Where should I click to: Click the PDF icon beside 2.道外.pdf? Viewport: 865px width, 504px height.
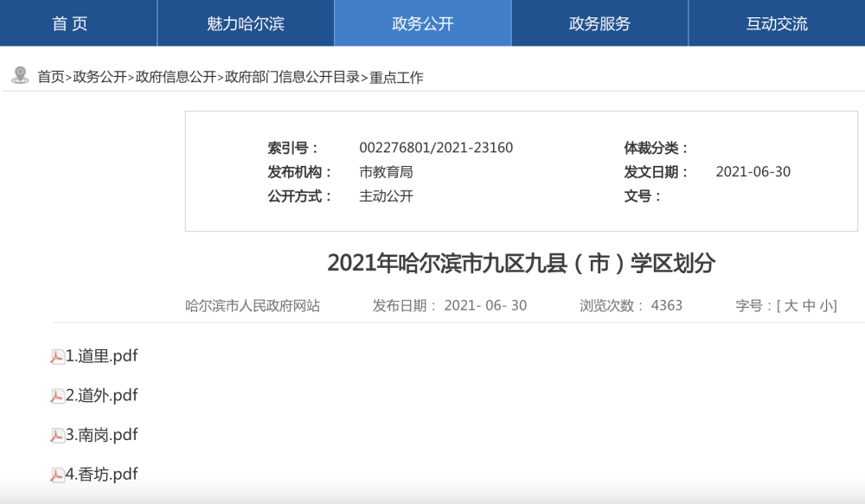coord(57,396)
